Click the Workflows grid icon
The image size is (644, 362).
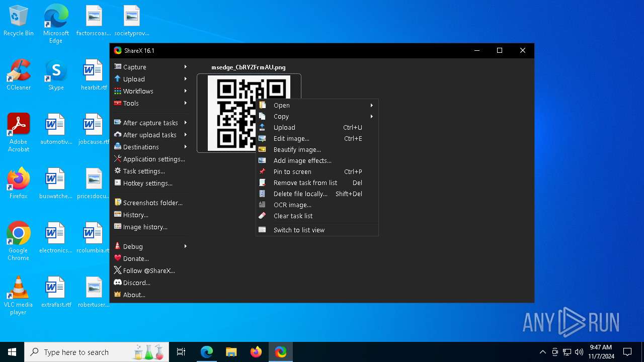[x=118, y=91]
